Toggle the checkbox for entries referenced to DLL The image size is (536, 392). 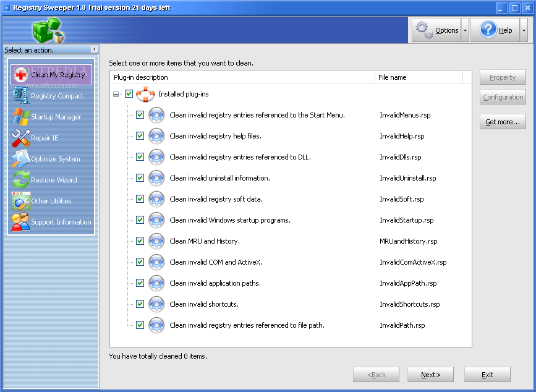click(x=140, y=157)
